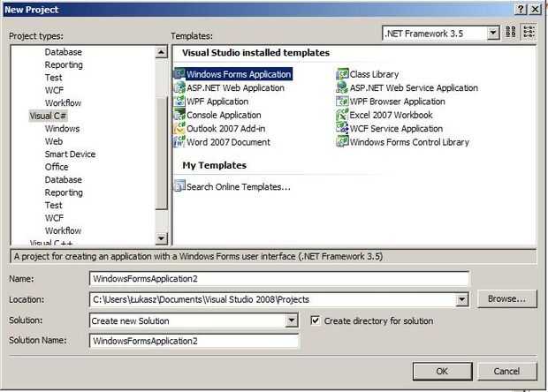This screenshot has height=392, width=548.
Task: Select Windows under Visual C#
Action: [62, 128]
